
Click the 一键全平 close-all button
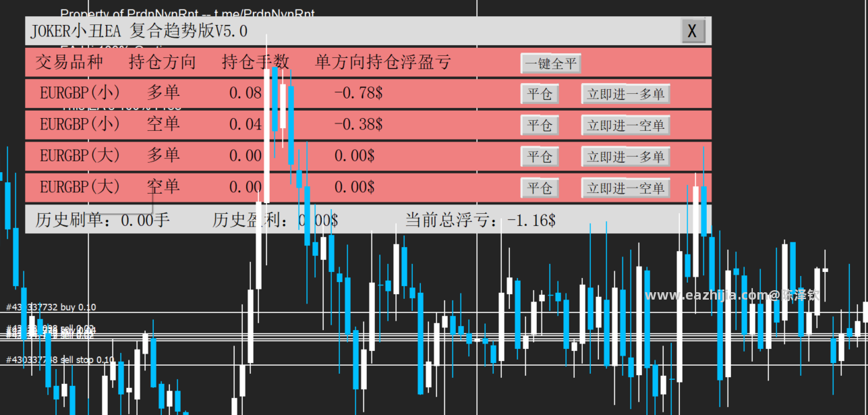(550, 63)
